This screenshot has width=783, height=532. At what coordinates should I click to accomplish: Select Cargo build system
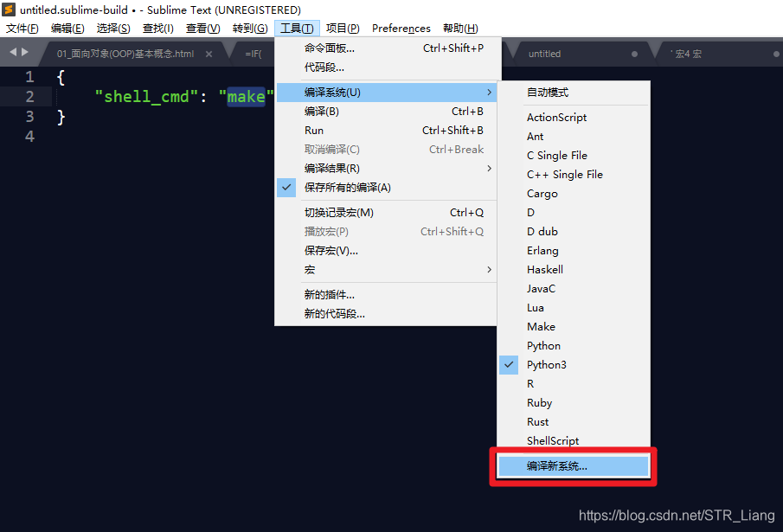574,193
